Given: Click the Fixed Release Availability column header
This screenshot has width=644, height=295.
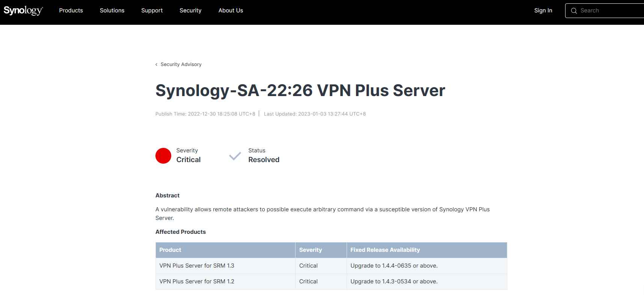Looking at the screenshot, I should 427,250.
